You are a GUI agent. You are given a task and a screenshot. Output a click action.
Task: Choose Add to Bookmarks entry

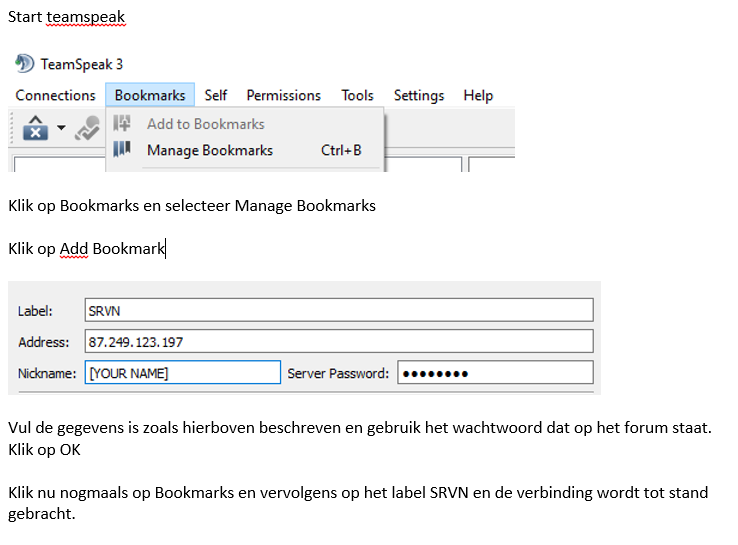coord(245,124)
